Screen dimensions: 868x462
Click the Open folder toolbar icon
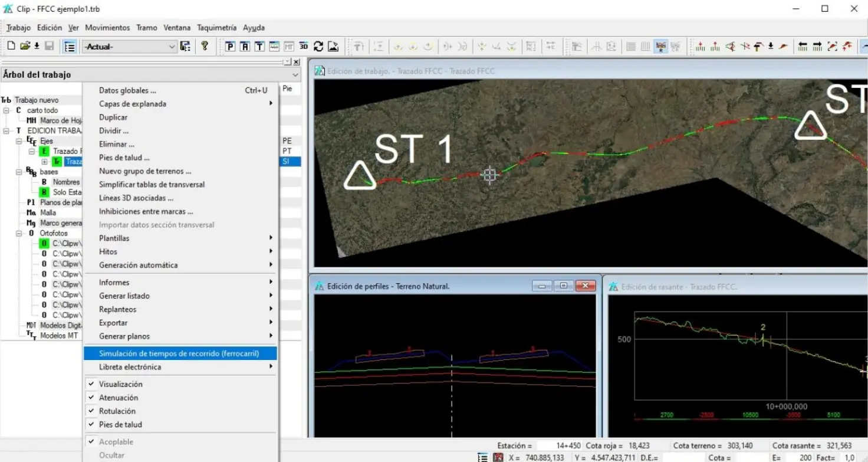(x=25, y=46)
